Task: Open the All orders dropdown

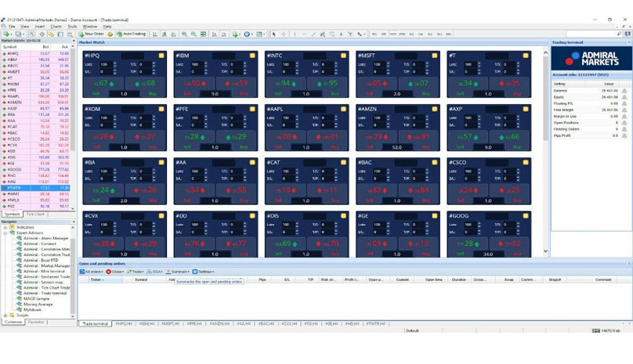Action: [x=91, y=272]
